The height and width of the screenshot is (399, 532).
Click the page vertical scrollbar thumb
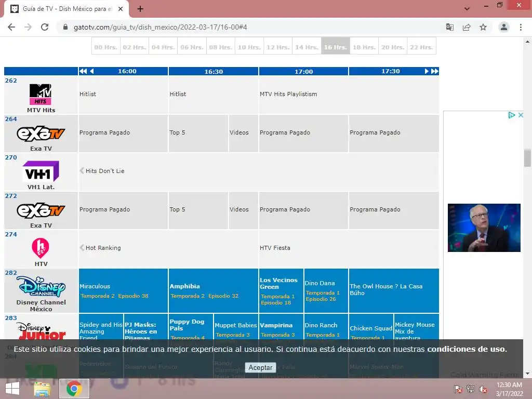coord(527,158)
